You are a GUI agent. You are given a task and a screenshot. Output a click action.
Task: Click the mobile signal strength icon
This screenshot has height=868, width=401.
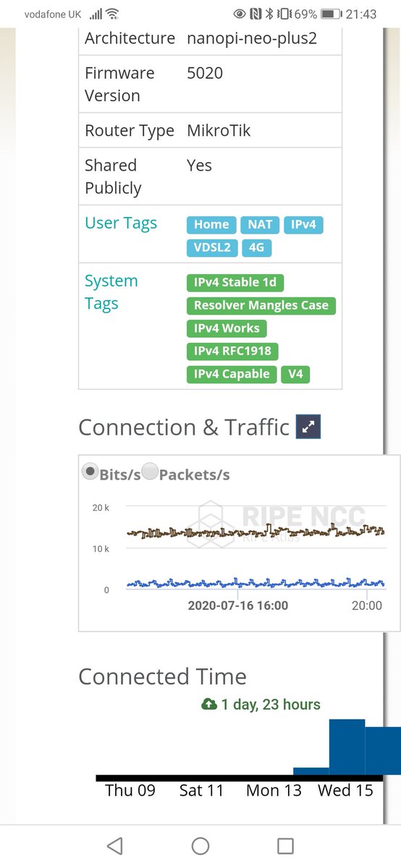96,14
